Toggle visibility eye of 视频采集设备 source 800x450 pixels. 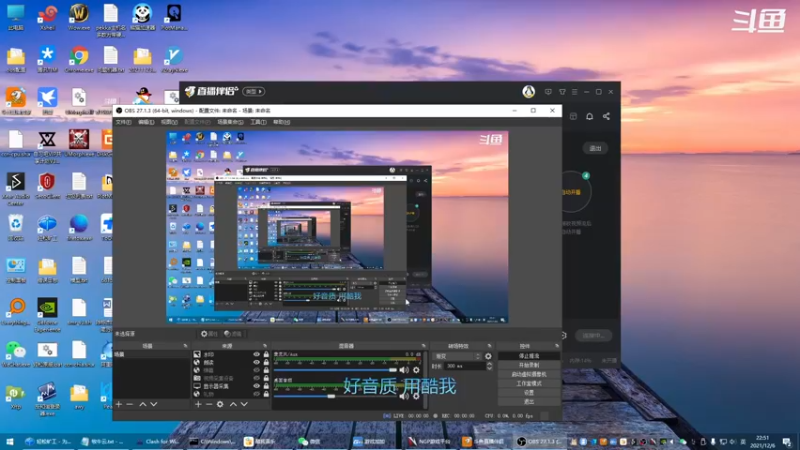click(x=257, y=378)
